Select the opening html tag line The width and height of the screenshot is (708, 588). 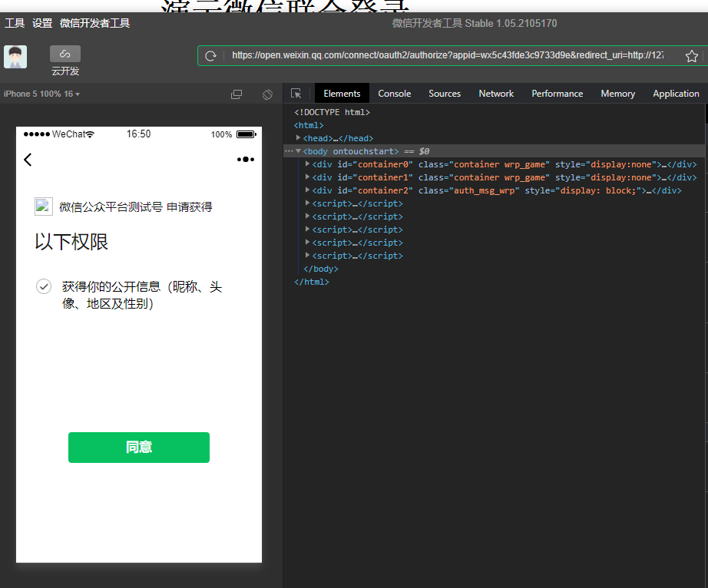click(x=309, y=125)
